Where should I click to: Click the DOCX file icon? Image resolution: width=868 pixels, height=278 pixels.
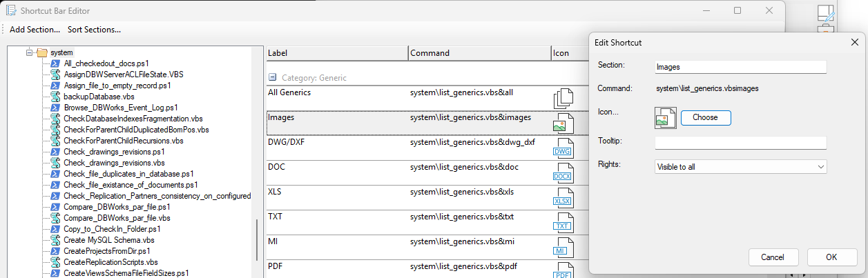coord(563,172)
